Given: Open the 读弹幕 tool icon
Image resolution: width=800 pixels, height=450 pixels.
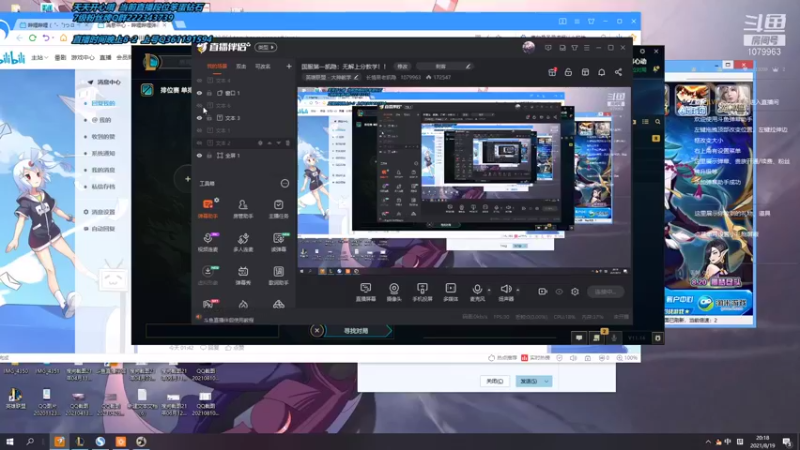Looking at the screenshot, I should [x=278, y=242].
